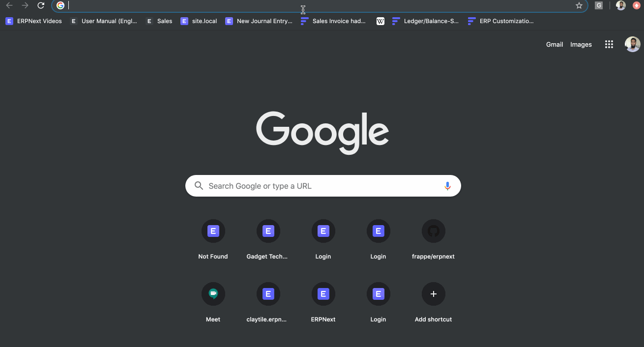Viewport: 644px width, 347px height.
Task: Open the Ledger/Balance-S bookmark
Action: coord(426,21)
